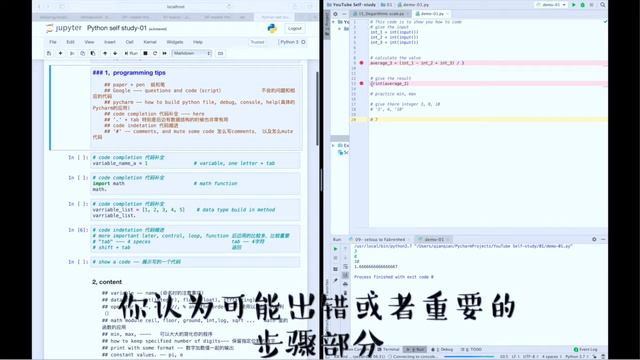Click the Logout button in Jupyter
The height and width of the screenshot is (360, 640).
(295, 29)
